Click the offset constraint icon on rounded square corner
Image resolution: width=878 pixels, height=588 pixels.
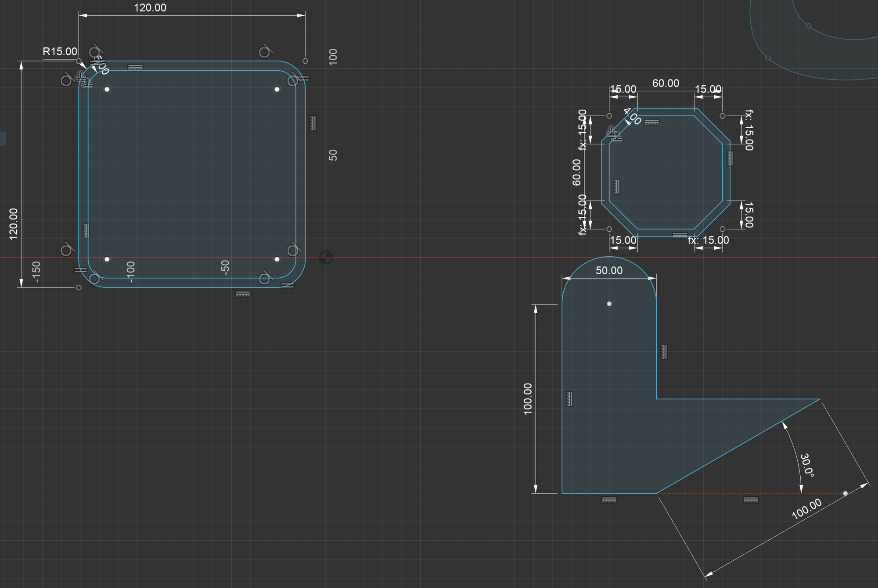(x=83, y=79)
